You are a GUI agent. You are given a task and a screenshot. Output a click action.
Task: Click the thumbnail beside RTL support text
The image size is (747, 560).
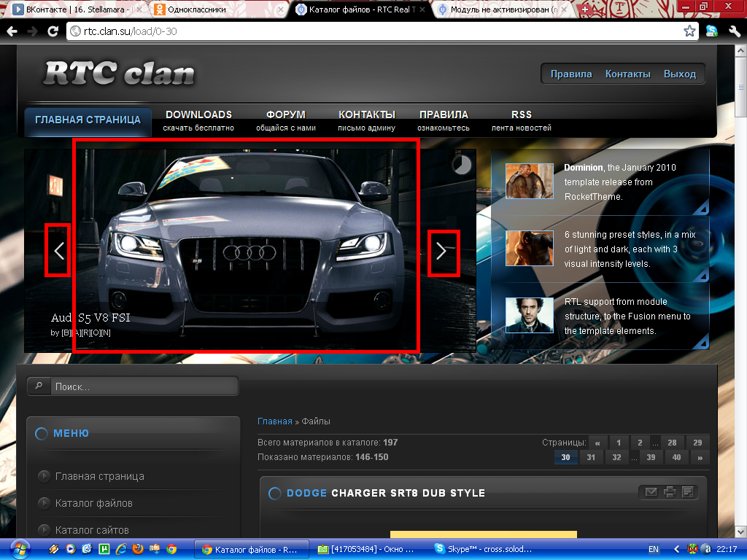point(530,315)
